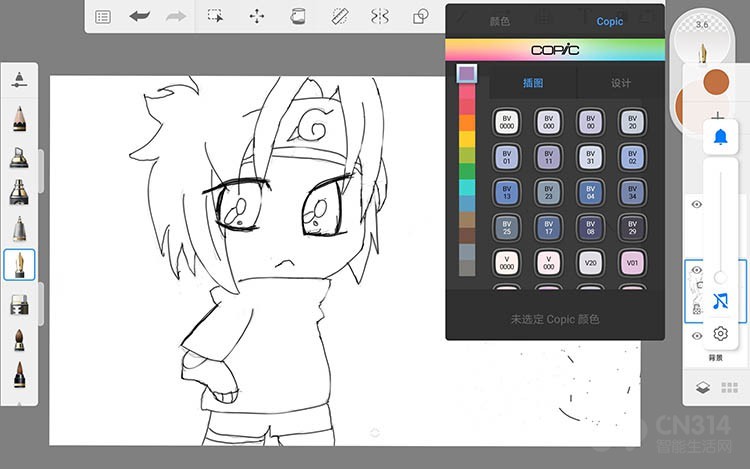The height and width of the screenshot is (469, 750).
Task: Select the paint bucket fill tool
Action: [x=298, y=17]
